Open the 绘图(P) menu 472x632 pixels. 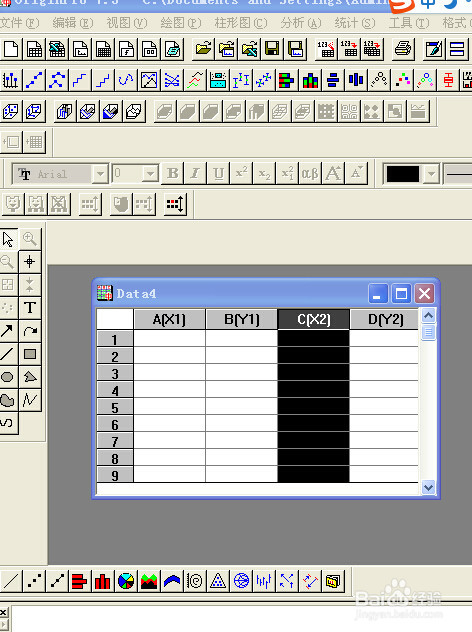coord(181,23)
